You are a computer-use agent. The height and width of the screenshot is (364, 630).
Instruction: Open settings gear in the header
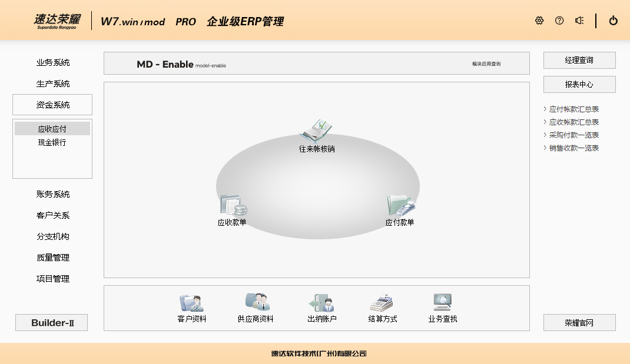click(539, 21)
